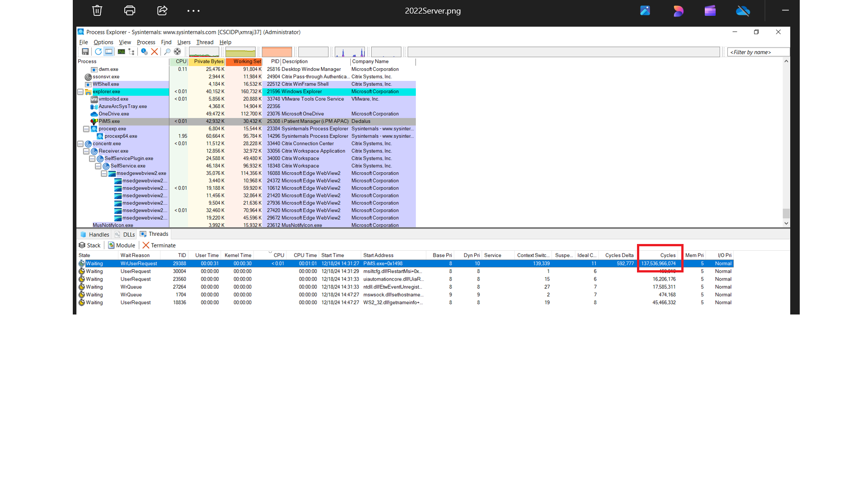Toggle the lower pane view button

tap(109, 52)
